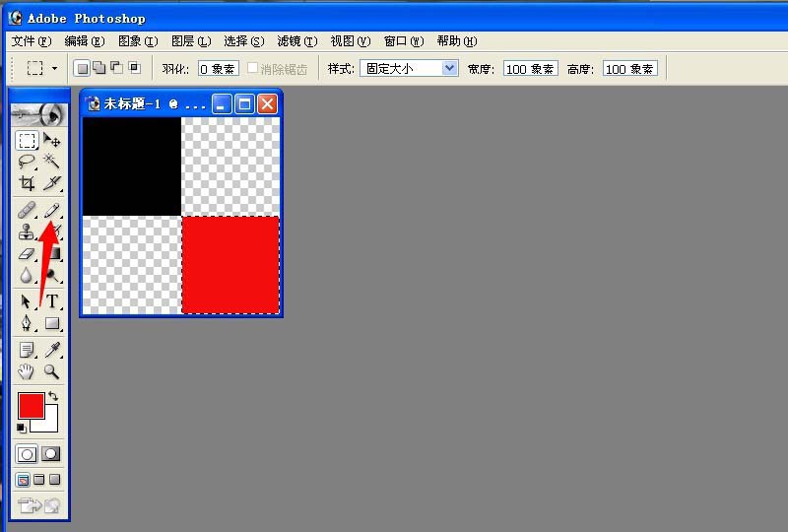788x532 pixels.
Task: Switch to Standard Screen mode
Action: pyautogui.click(x=23, y=480)
